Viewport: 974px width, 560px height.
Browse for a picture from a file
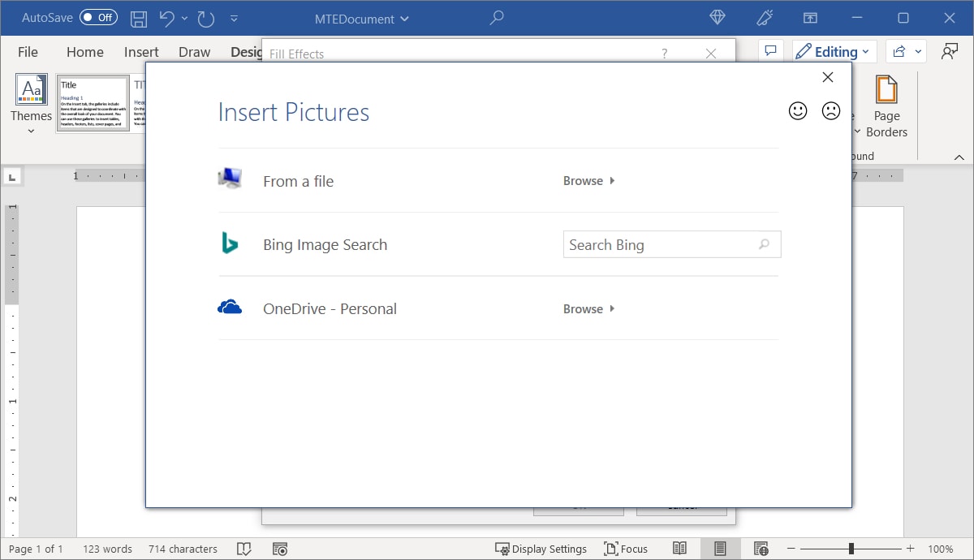tap(583, 180)
